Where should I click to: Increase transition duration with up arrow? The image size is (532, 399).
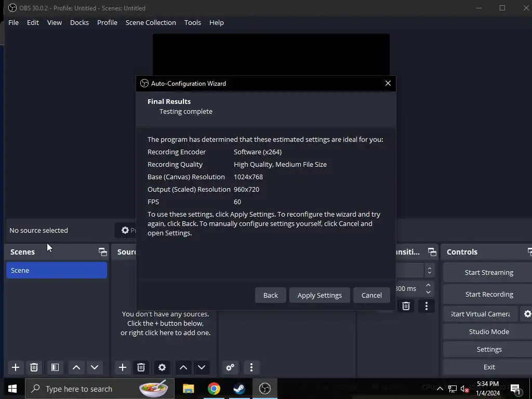[428, 285]
